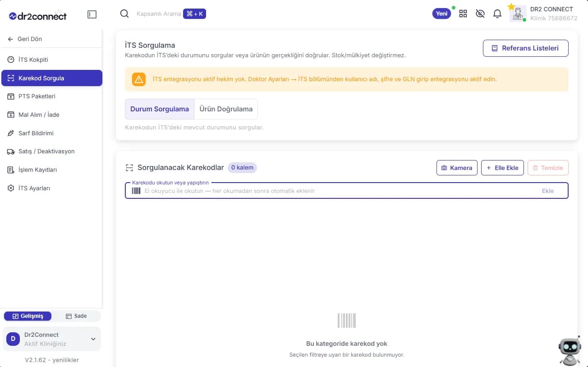Toggle the sidebar collapse icon
The image size is (588, 367).
pyautogui.click(x=92, y=14)
